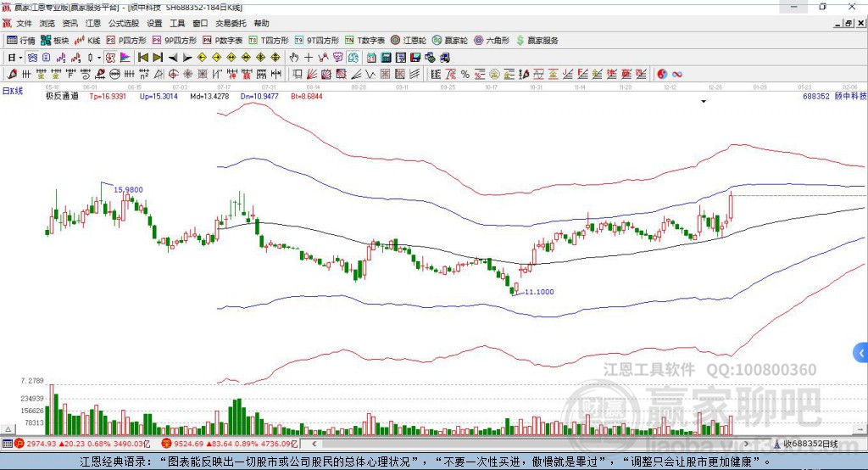Click the 日K线 chart label
Image resolution: width=868 pixels, height=470 pixels.
[12, 92]
